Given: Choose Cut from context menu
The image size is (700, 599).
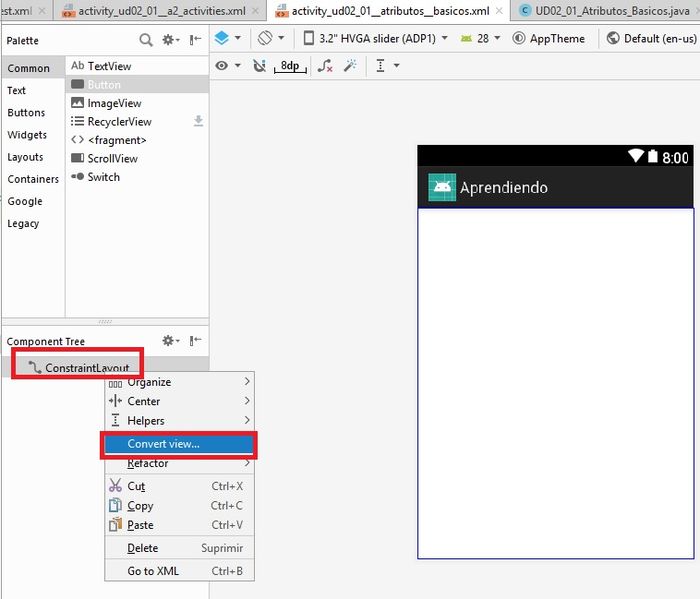Looking at the screenshot, I should point(179,486).
